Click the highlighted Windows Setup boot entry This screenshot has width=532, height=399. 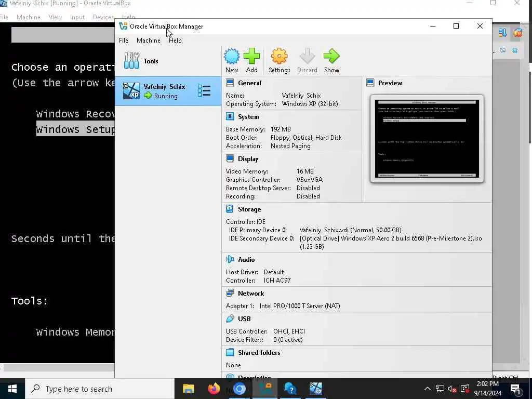(75, 129)
